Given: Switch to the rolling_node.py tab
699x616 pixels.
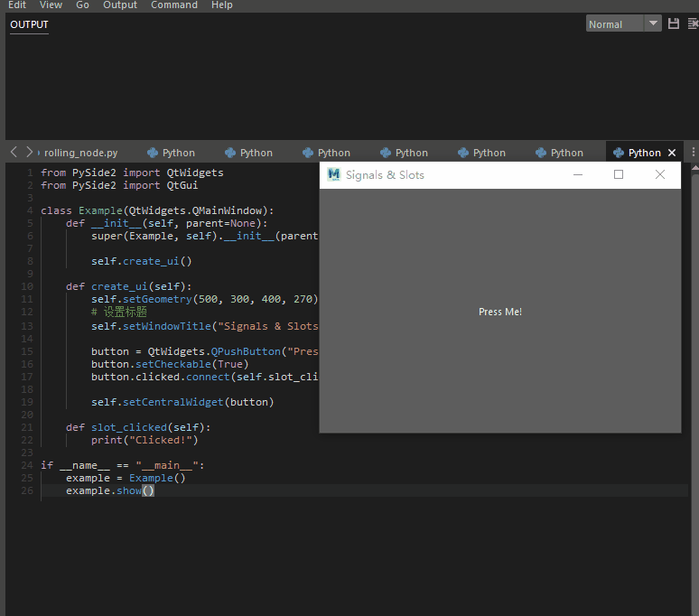Looking at the screenshot, I should tap(80, 153).
